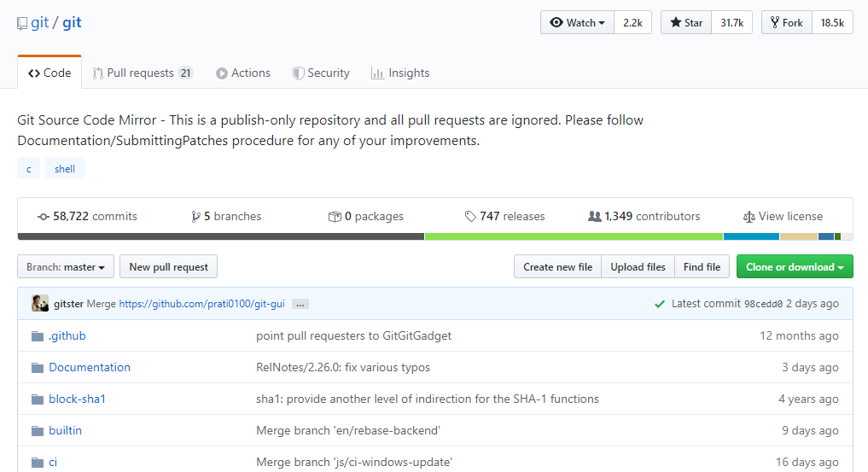Image resolution: width=868 pixels, height=472 pixels.
Task: Click the pull request icon in the tab bar
Action: pyautogui.click(x=98, y=73)
